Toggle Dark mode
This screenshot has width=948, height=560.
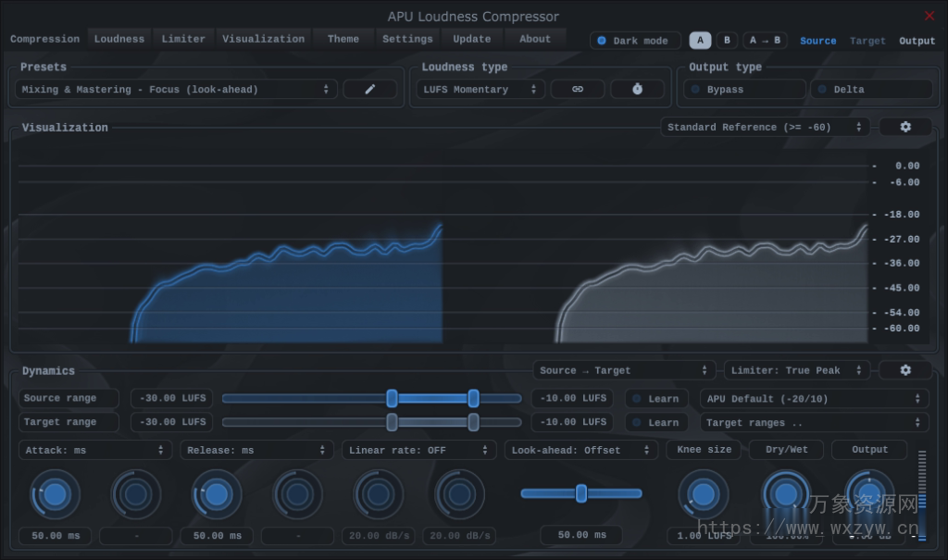(x=635, y=40)
